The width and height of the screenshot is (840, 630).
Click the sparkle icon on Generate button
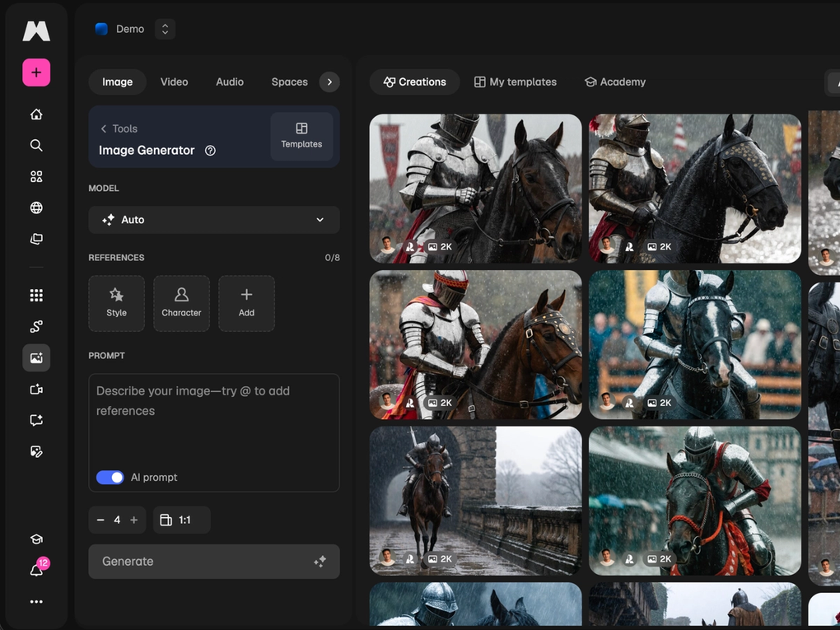pyautogui.click(x=320, y=562)
